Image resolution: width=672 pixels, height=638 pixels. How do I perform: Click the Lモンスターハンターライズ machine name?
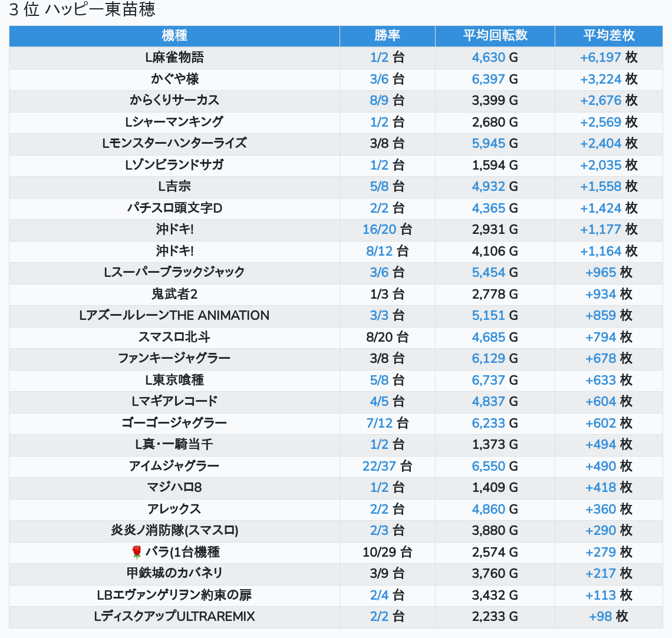174,143
